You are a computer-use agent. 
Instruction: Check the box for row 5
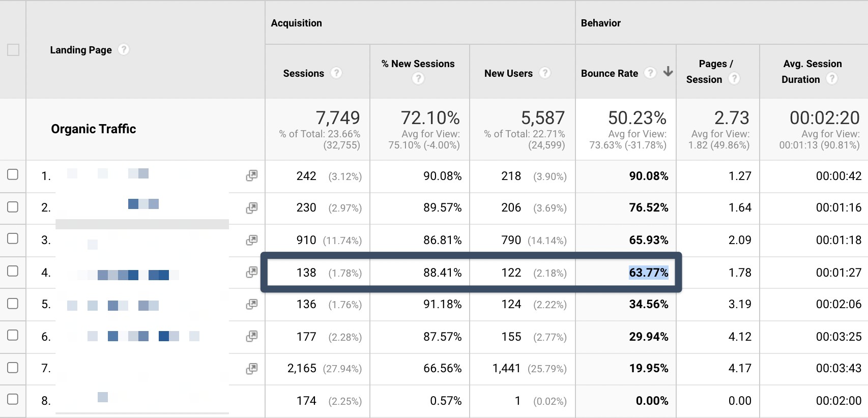click(x=13, y=304)
